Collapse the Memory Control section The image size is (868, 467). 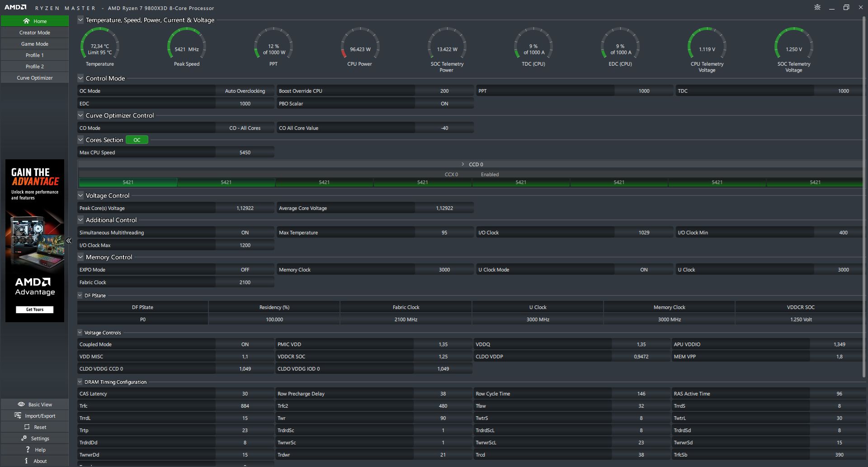[x=80, y=257]
